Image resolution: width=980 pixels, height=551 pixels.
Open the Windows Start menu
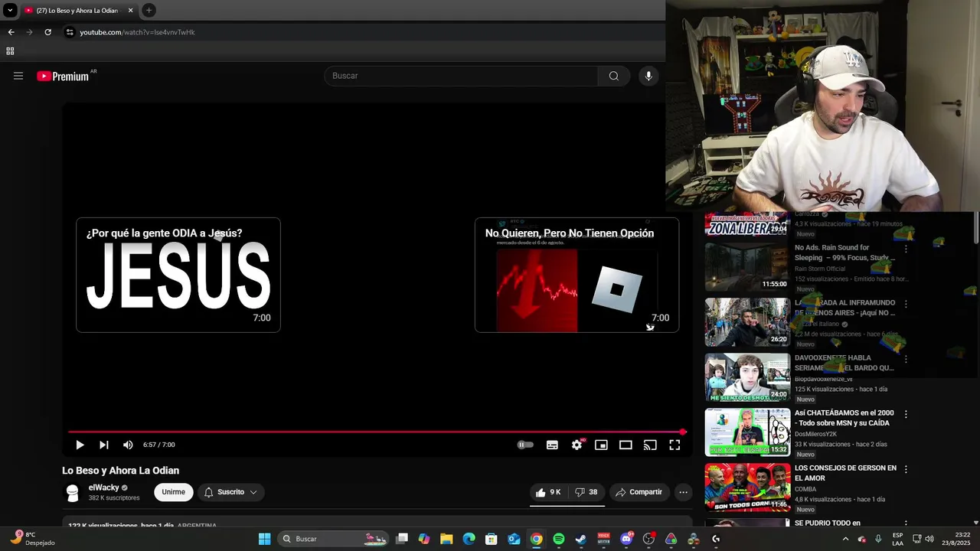coord(264,539)
